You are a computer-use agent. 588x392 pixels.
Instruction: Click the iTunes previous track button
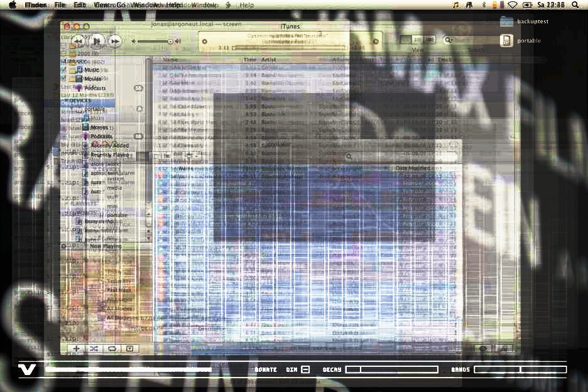click(79, 41)
